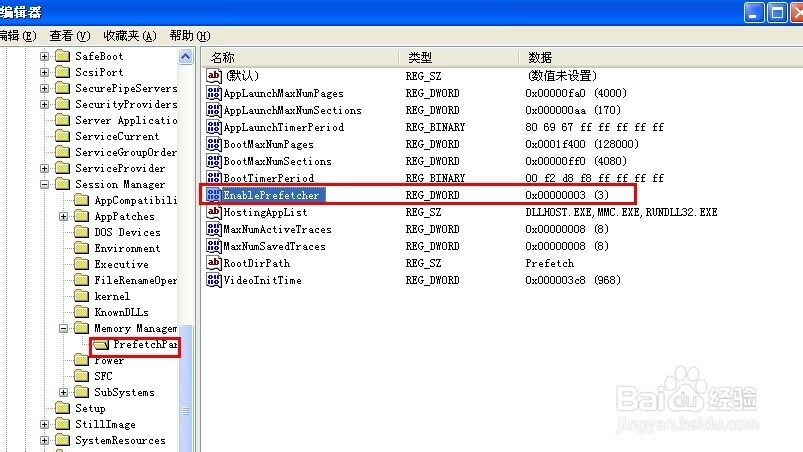Image resolution: width=803 pixels, height=452 pixels.
Task: Expand the SafeBoot tree node
Action: [x=45, y=56]
